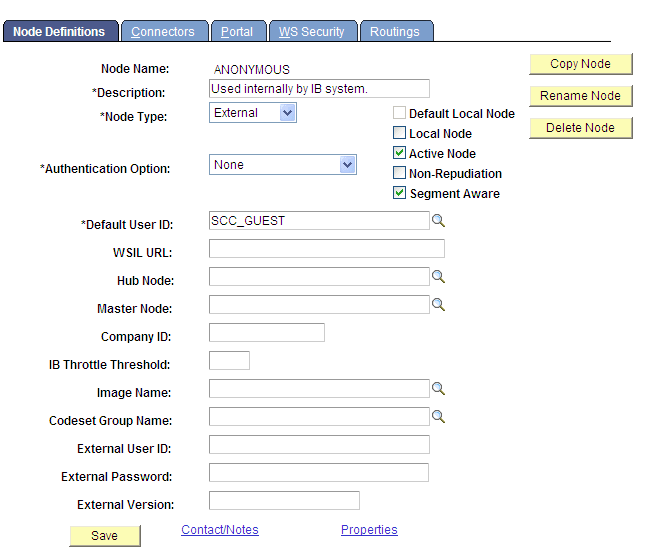Open lookup for Hub Node

pos(438,277)
